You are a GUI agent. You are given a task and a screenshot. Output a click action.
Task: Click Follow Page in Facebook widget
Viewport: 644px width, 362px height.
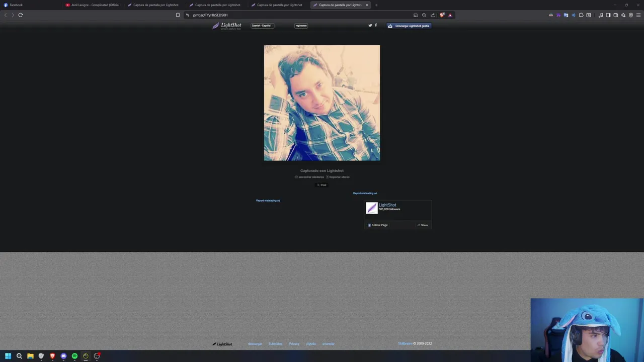point(378,225)
